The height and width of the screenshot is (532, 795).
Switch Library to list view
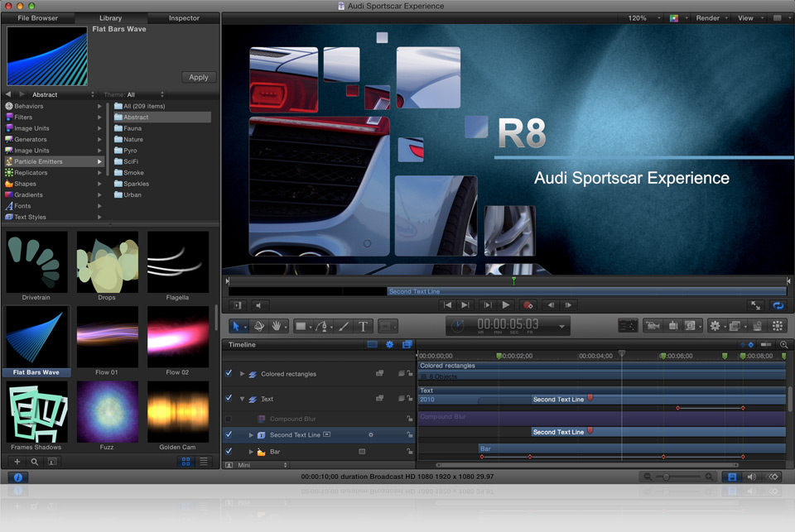pyautogui.click(x=204, y=462)
